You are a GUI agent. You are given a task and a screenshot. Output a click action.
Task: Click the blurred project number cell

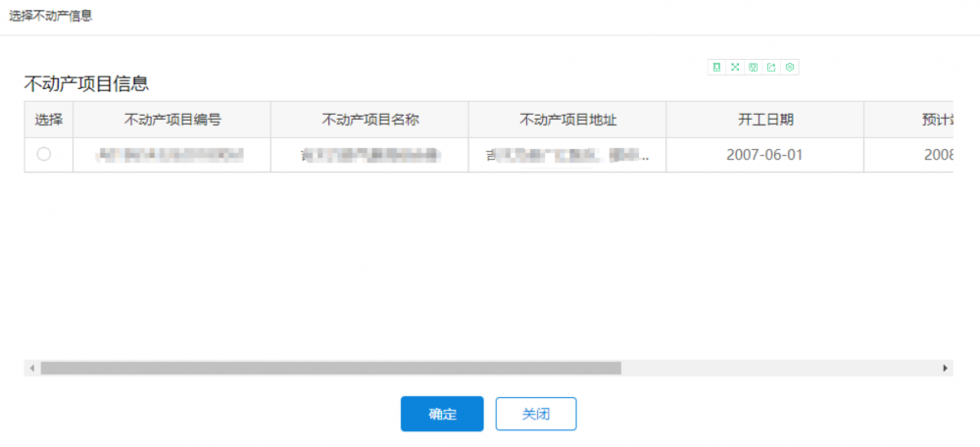172,155
